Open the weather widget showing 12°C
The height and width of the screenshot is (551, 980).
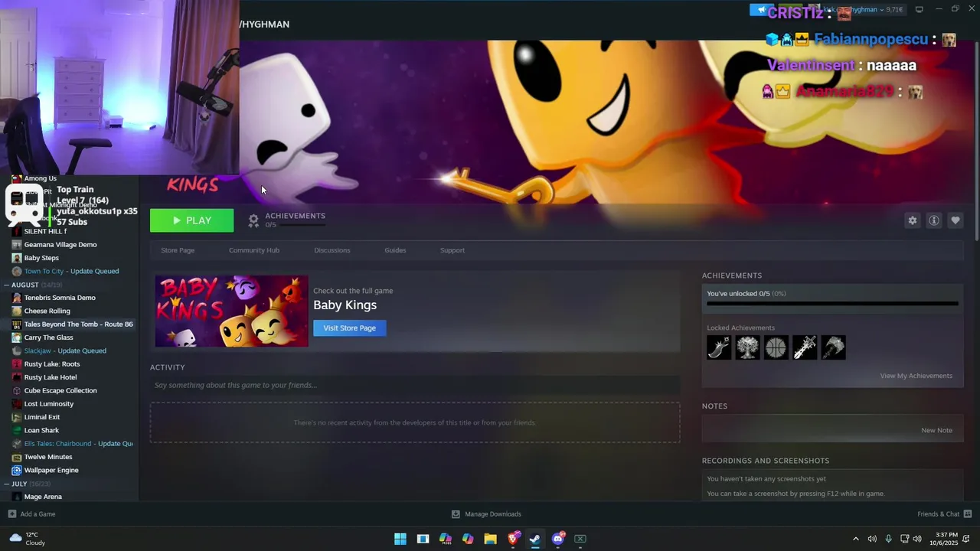pyautogui.click(x=27, y=539)
